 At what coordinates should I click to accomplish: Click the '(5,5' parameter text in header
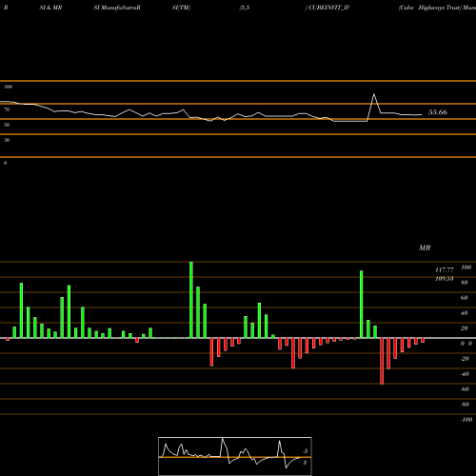point(245,8)
